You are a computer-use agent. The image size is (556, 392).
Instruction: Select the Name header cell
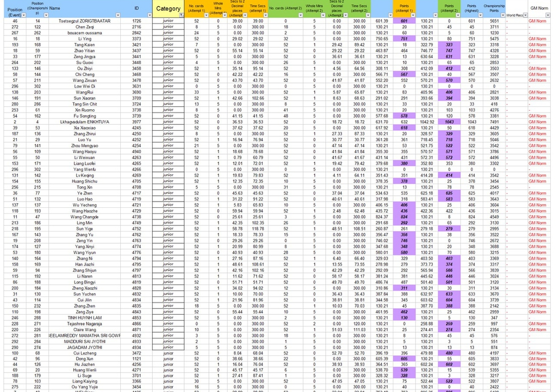click(x=84, y=9)
